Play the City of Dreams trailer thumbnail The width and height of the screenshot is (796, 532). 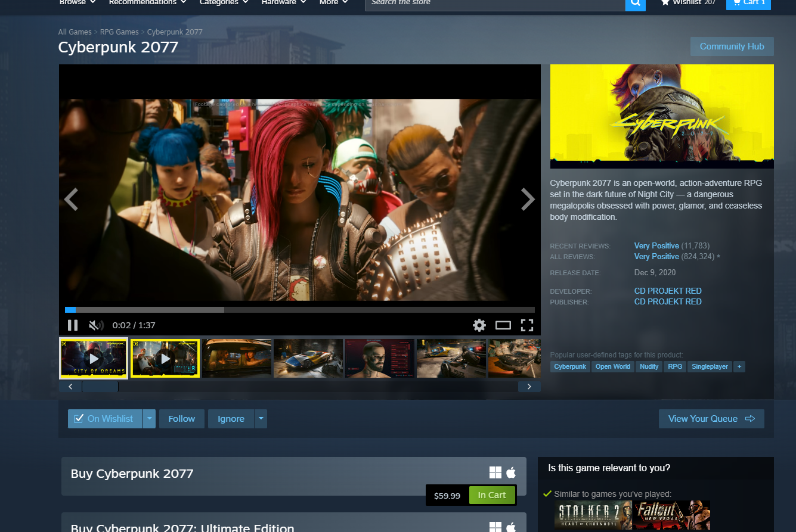(94, 359)
